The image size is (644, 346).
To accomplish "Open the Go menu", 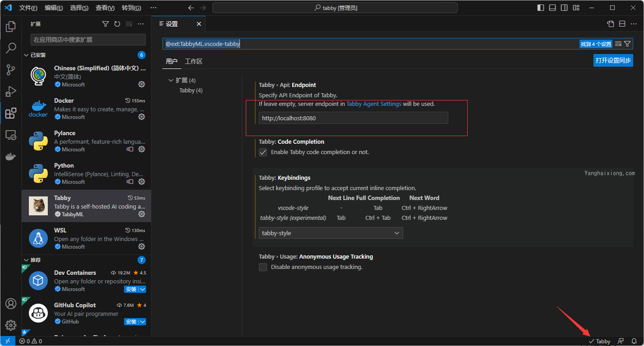I will tap(131, 8).
